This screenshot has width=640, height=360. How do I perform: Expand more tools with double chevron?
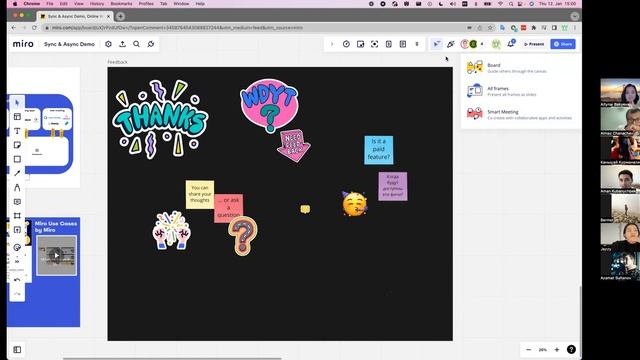pos(17,261)
